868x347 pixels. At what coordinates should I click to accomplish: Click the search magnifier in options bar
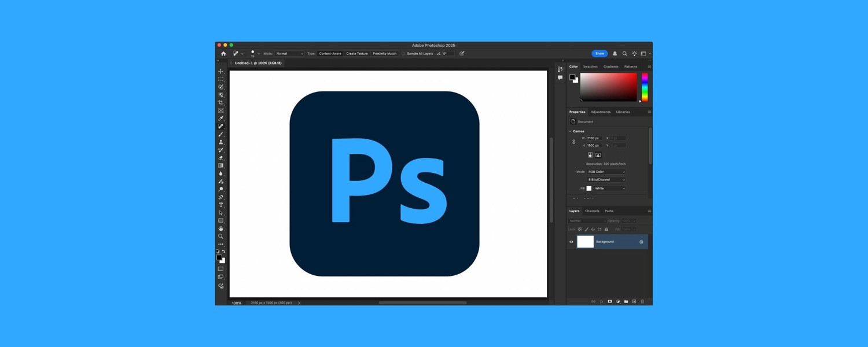(x=624, y=54)
